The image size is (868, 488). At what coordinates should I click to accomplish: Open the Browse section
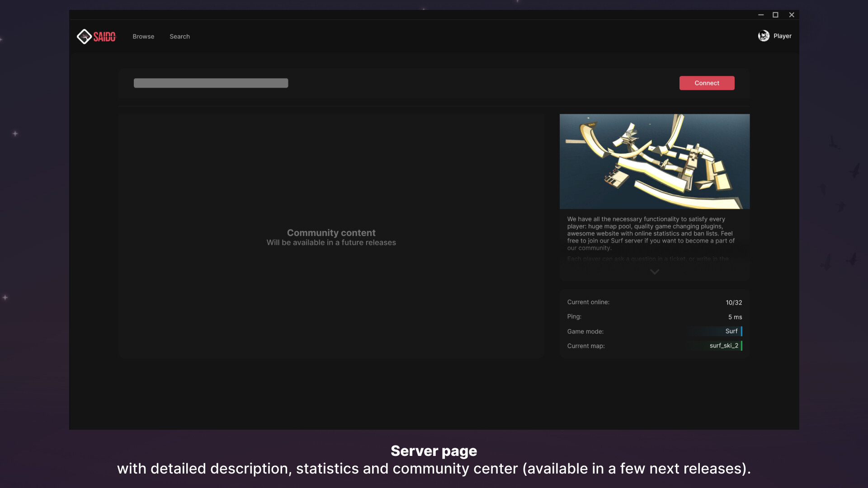(143, 36)
